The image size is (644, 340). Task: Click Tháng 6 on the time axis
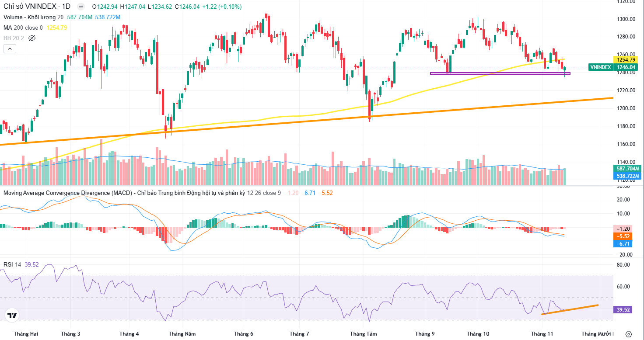243,333
